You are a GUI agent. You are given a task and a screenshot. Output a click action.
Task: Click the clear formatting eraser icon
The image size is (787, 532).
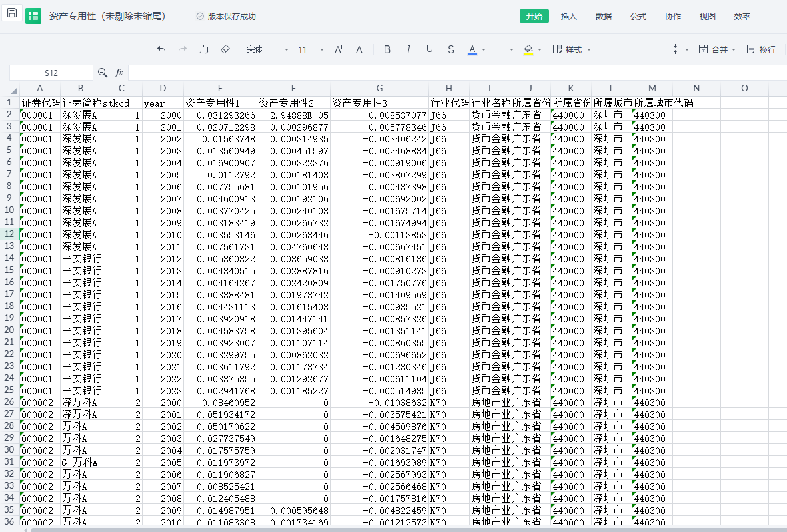(225, 50)
